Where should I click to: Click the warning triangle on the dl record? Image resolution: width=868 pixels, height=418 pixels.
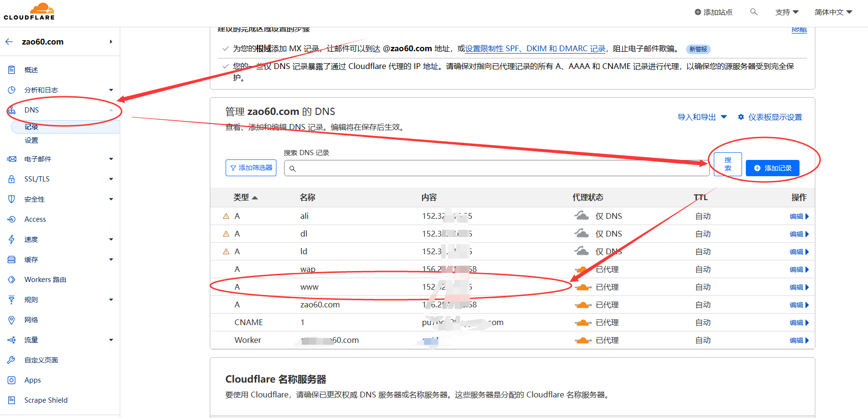tap(226, 234)
